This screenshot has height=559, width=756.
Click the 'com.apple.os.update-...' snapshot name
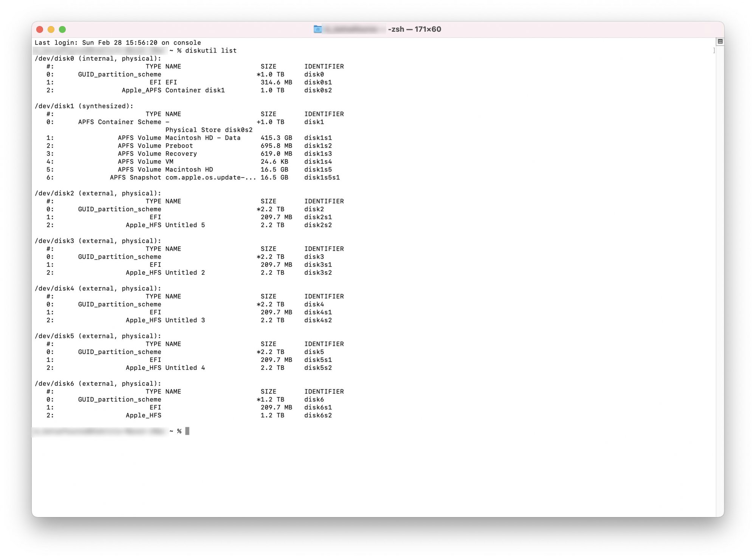click(x=211, y=178)
